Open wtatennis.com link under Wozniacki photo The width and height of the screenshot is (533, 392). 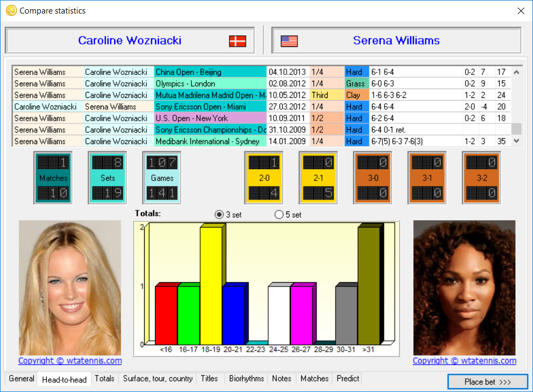70,361
